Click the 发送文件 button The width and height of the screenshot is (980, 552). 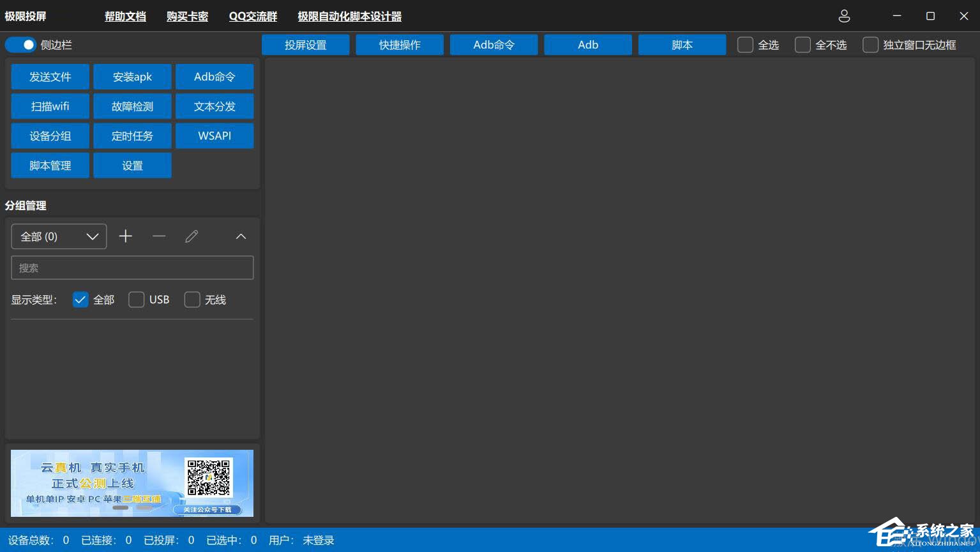coord(50,77)
